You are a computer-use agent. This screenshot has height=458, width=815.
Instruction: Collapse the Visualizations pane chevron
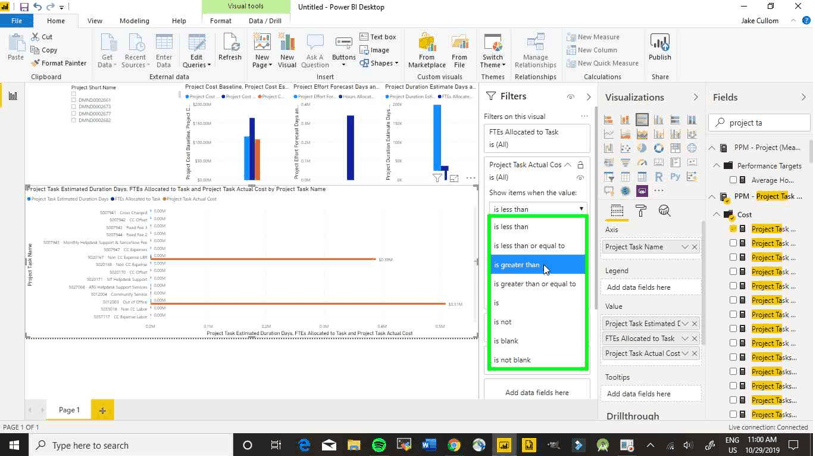coord(695,97)
